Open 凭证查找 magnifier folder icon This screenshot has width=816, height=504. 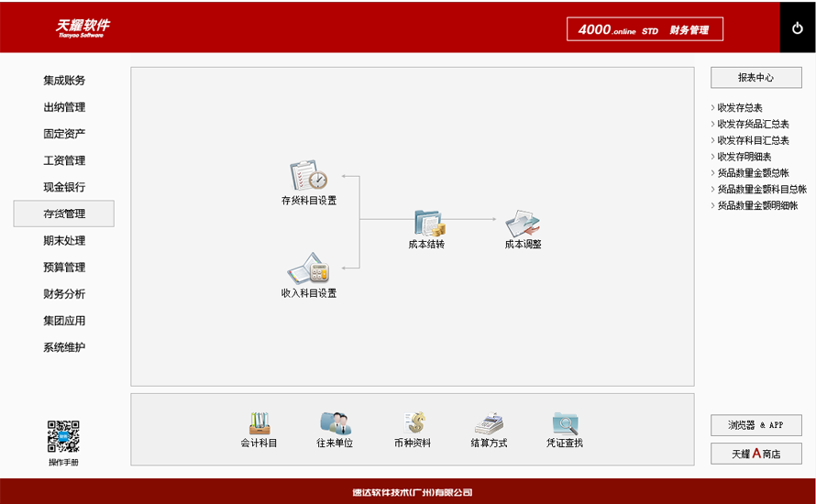pos(565,422)
